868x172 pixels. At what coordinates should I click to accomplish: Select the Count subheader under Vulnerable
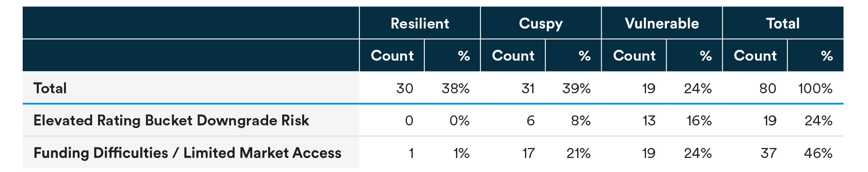click(x=634, y=56)
